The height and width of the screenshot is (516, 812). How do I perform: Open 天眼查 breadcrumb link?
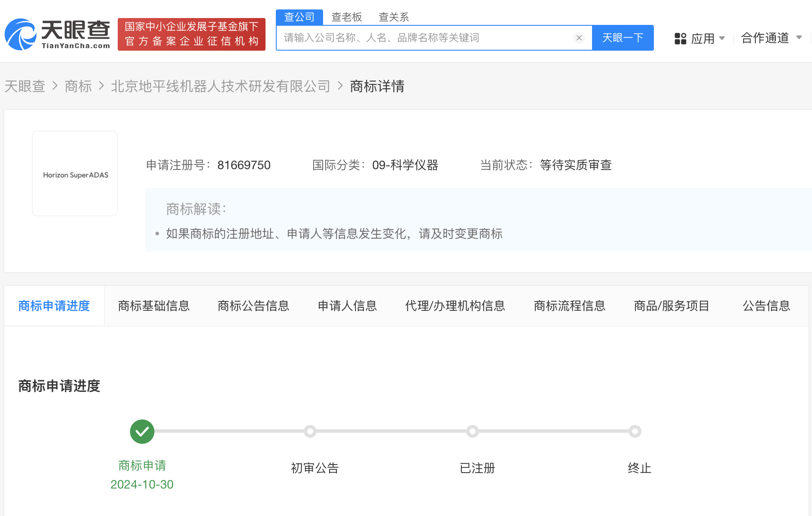coord(25,86)
